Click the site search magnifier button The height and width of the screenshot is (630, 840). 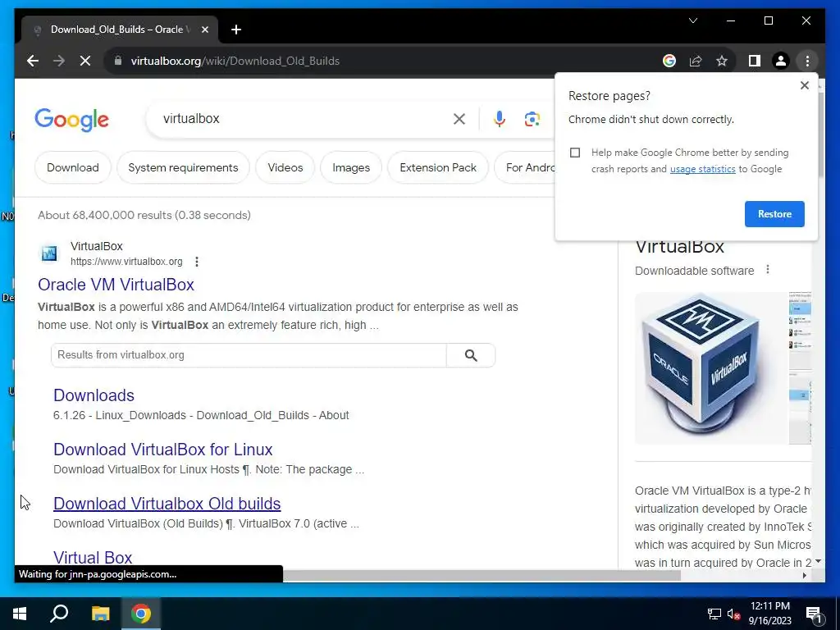[471, 355]
